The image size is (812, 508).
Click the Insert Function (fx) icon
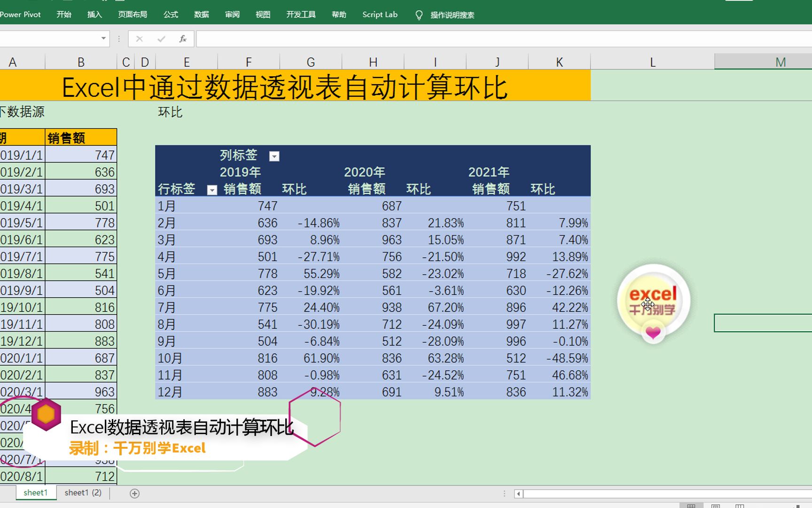[x=183, y=39]
